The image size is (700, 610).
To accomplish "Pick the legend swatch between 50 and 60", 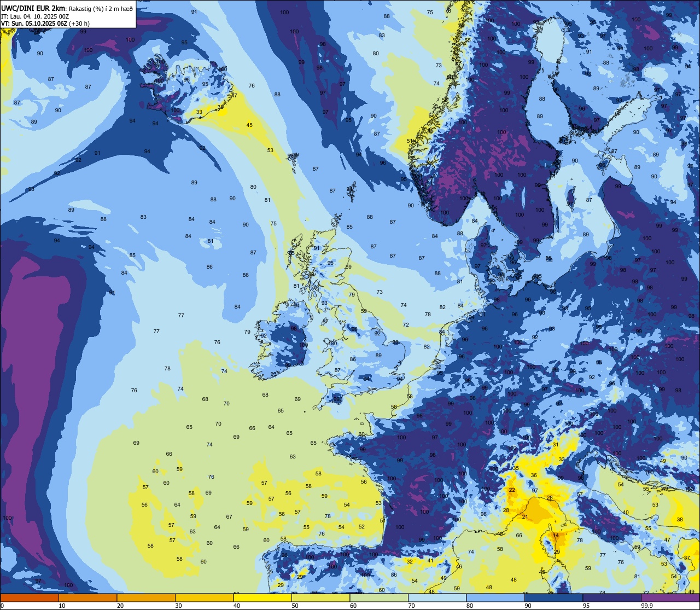I will [x=321, y=598].
